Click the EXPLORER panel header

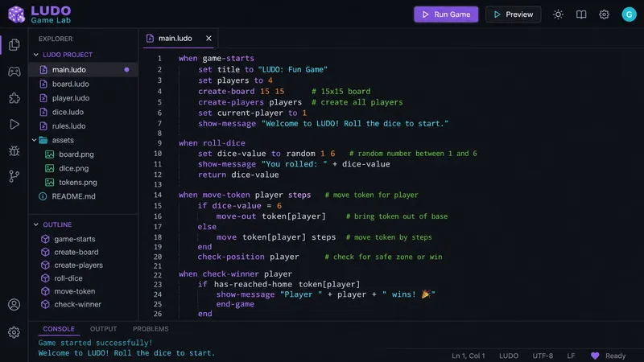pyautogui.click(x=56, y=39)
